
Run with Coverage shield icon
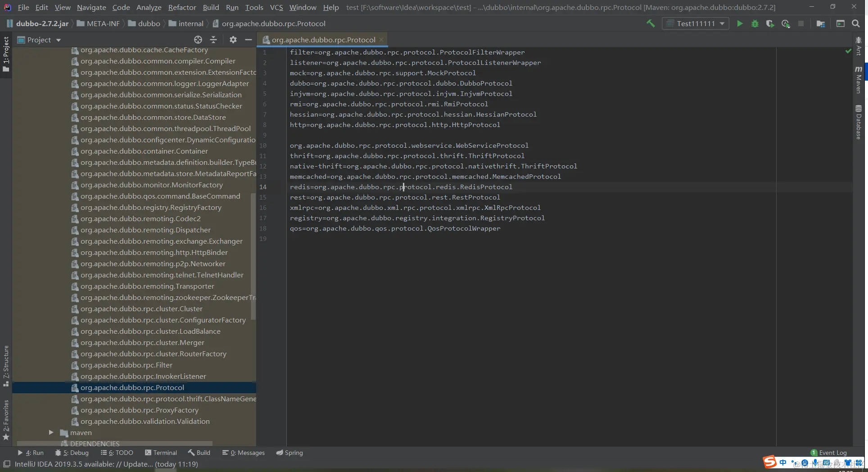(770, 23)
